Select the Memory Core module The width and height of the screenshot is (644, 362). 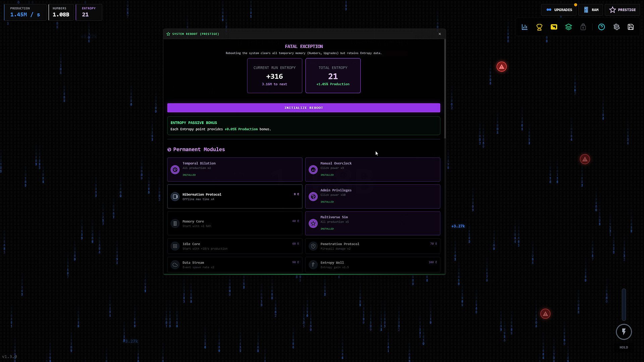(235, 223)
